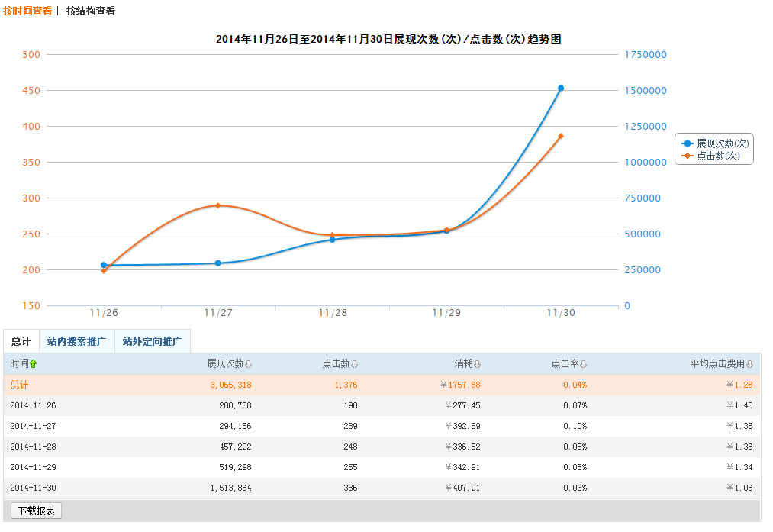Screen dimensions: 773x532
Task: Select clicks value 255
Action: [x=350, y=467]
